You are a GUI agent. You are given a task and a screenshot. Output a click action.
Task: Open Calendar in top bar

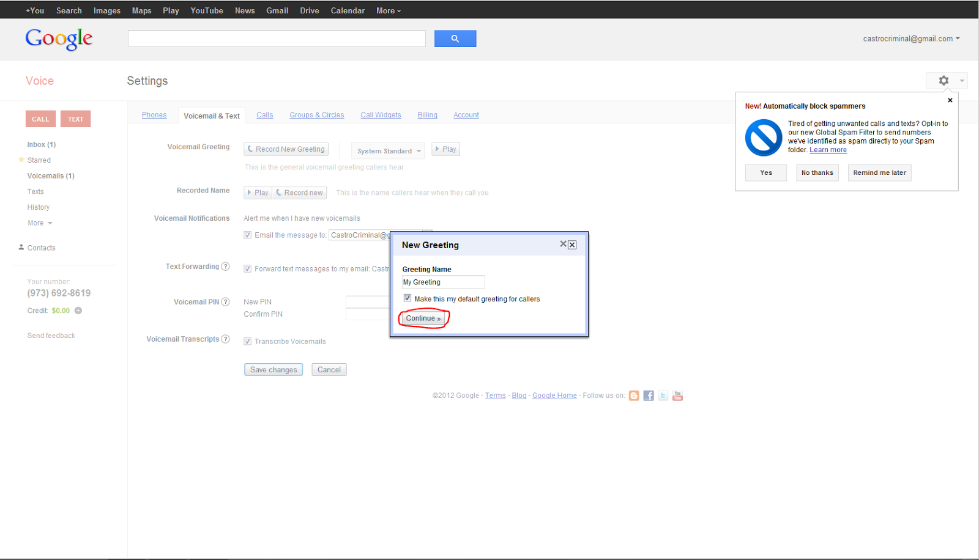coord(348,10)
